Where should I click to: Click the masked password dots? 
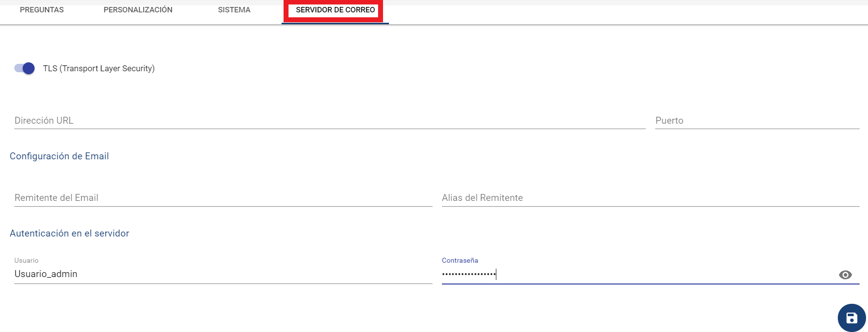(x=468, y=274)
